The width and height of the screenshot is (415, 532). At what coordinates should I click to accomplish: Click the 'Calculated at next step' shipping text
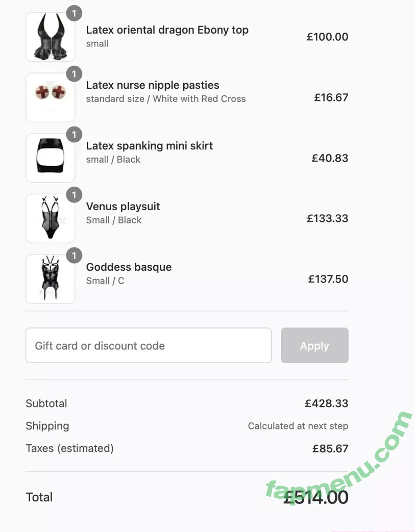click(x=298, y=426)
